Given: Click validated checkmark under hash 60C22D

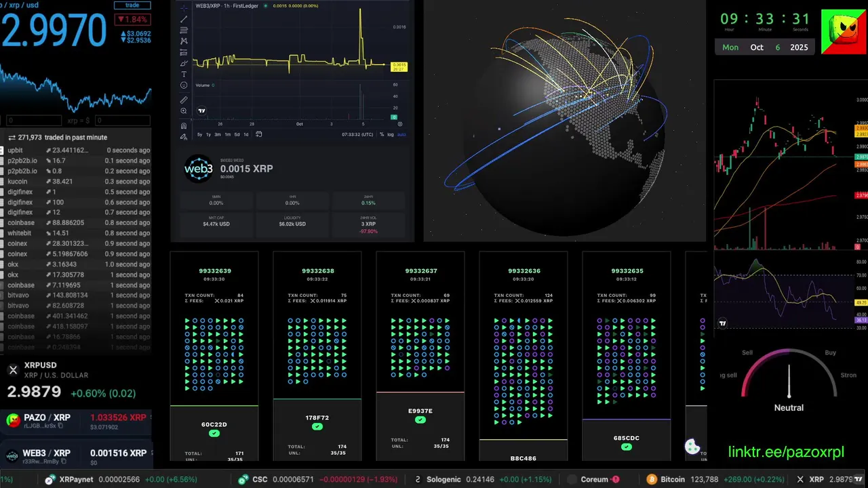Looking at the screenshot, I should coord(214,433).
